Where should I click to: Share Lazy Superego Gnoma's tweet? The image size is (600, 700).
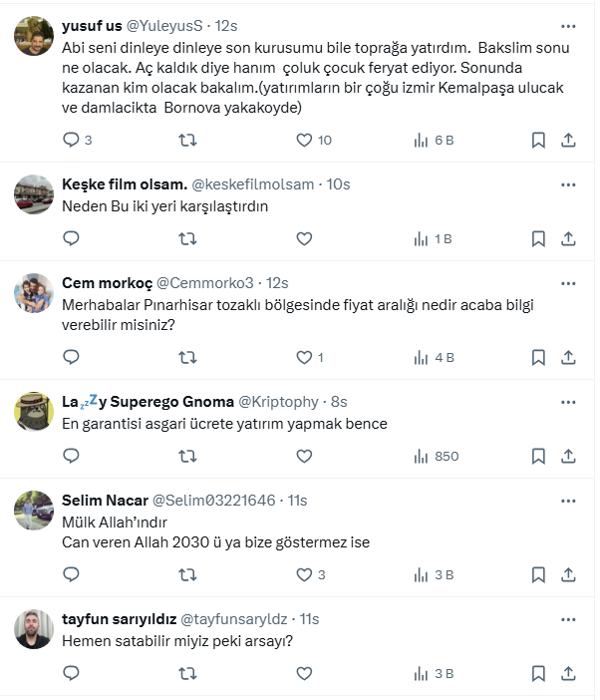[x=568, y=456]
